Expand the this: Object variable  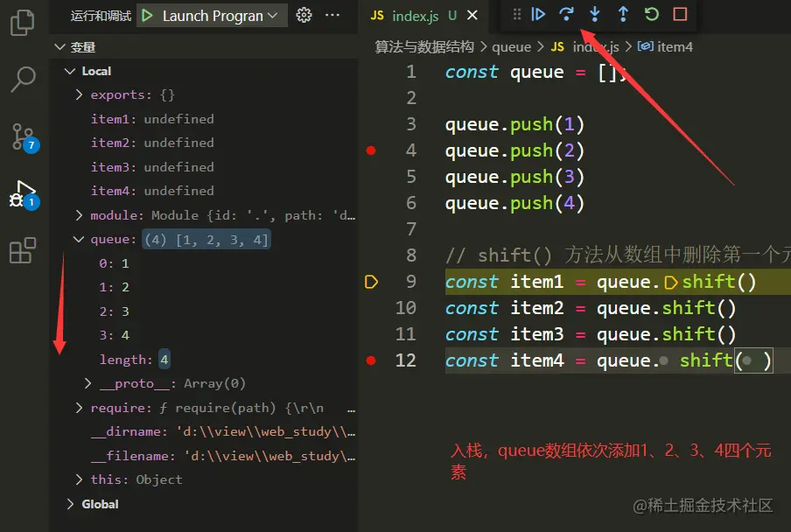[79, 479]
